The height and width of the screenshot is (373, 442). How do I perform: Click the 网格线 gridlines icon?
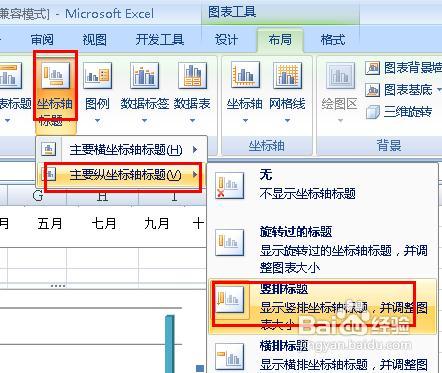click(x=287, y=75)
